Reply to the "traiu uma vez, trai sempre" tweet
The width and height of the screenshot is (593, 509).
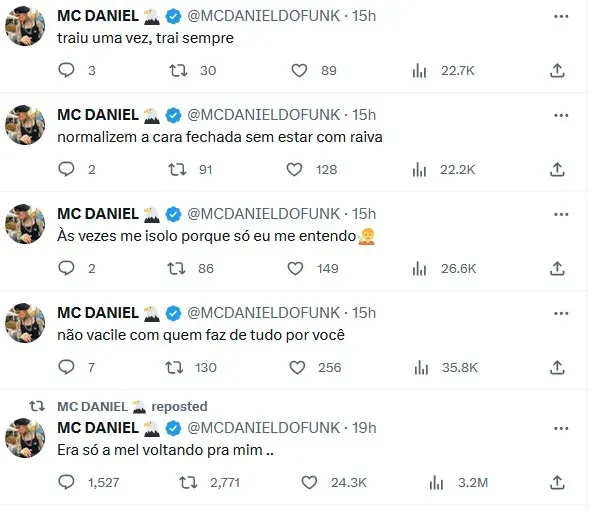tap(67, 70)
